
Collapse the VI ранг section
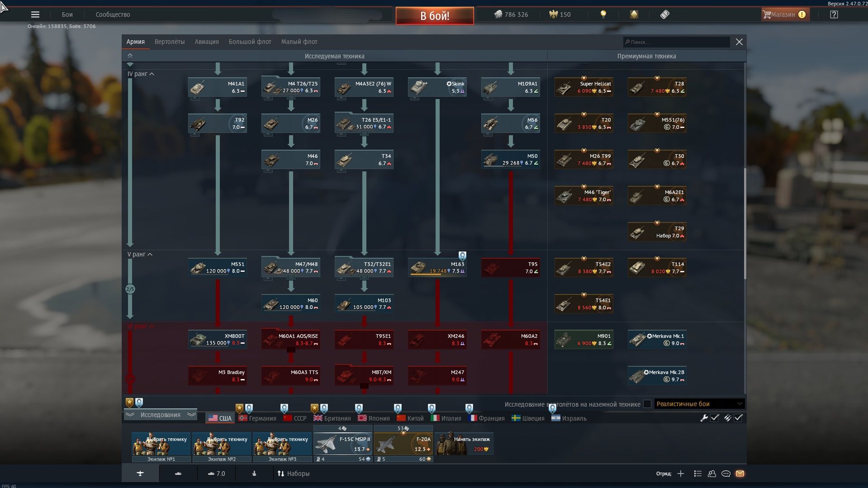pos(141,326)
